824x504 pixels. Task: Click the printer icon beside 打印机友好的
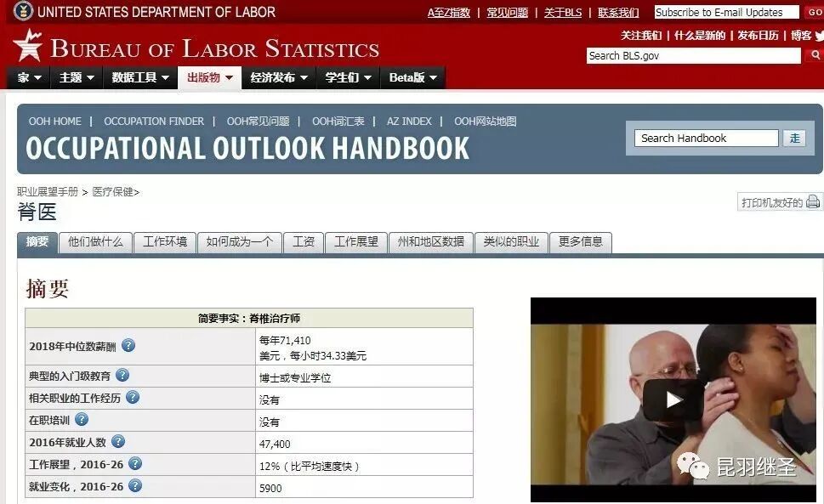click(x=813, y=201)
